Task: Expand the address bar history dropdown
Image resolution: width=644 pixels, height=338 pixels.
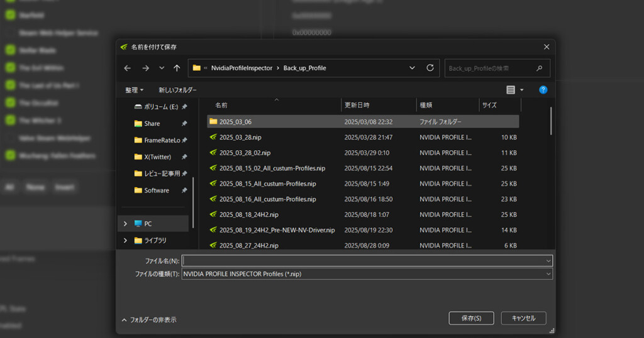Action: 412,68
